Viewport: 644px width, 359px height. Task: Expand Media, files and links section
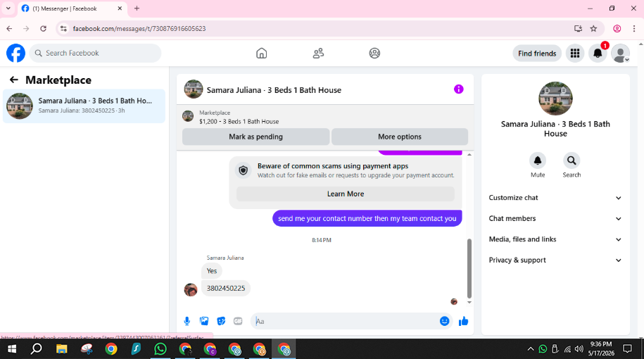point(555,239)
